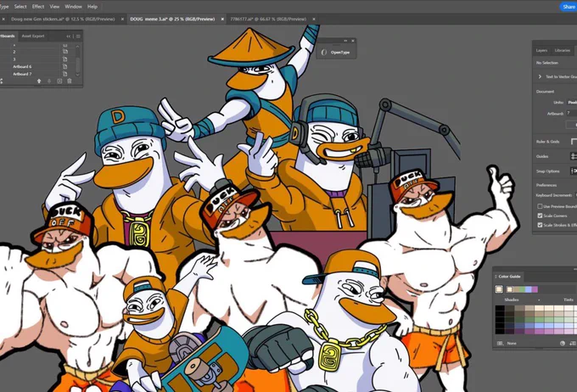Screen dimensions: 577x392
Task: Open the Window menu
Action: [73, 7]
